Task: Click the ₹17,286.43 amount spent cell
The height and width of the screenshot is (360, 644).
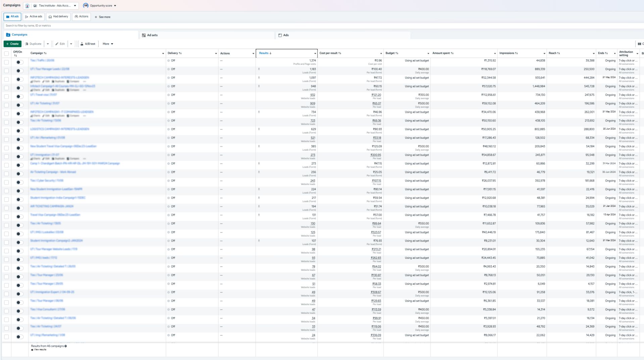Action: (x=464, y=139)
